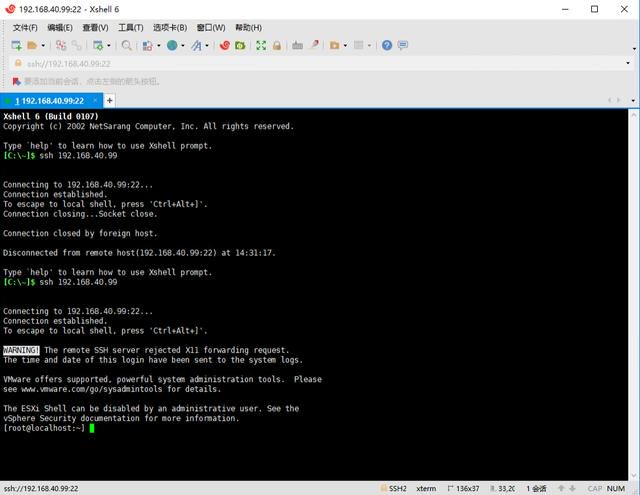640x495 pixels.
Task: Toggle full screen with green arrows icon
Action: [261, 45]
